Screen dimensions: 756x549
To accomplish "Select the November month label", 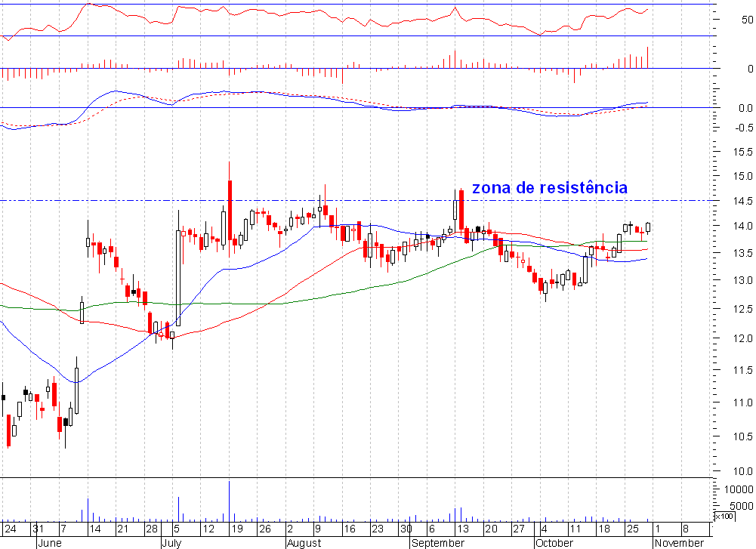I will [x=679, y=543].
